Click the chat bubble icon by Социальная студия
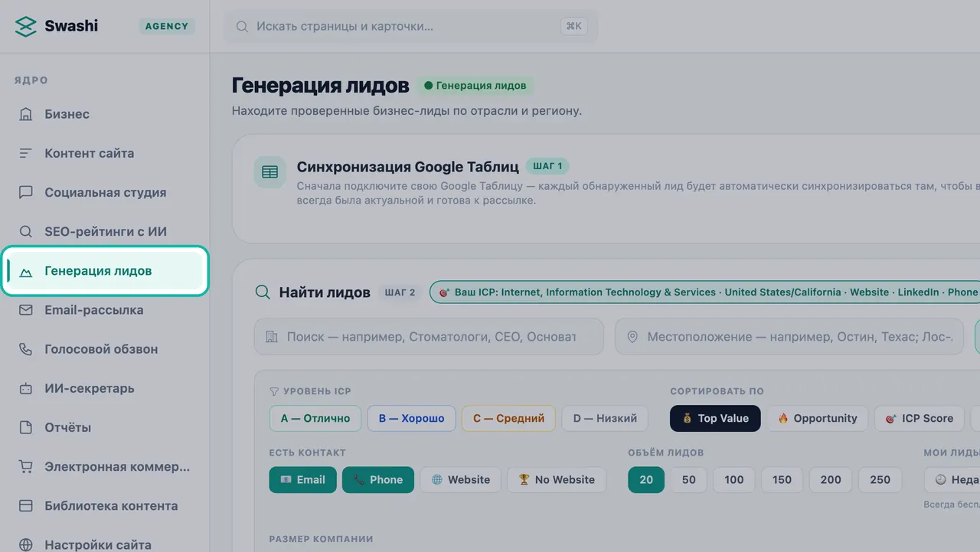This screenshot has height=552, width=980. click(x=26, y=192)
